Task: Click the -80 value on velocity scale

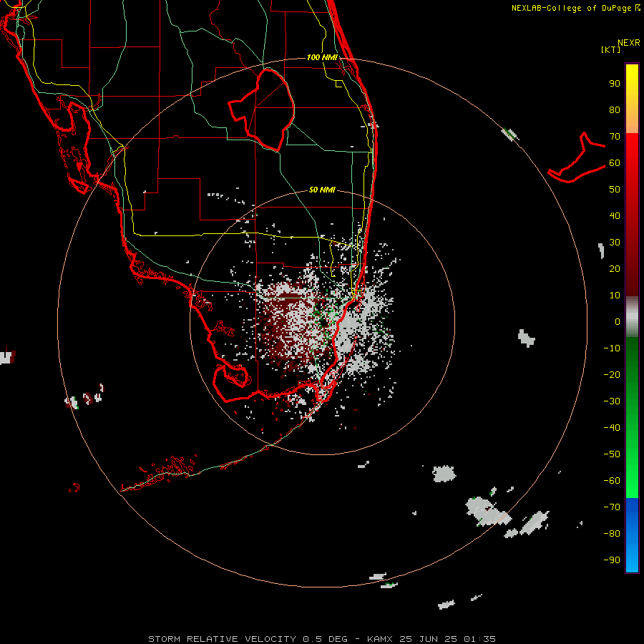Action: (x=612, y=534)
